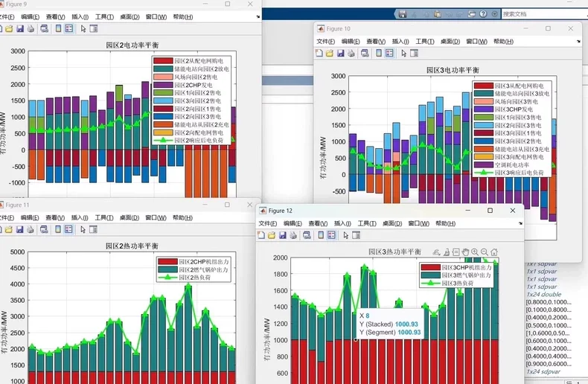Enable the brush tool on Figure 12 axes
The width and height of the screenshot is (588, 384).
(447, 252)
